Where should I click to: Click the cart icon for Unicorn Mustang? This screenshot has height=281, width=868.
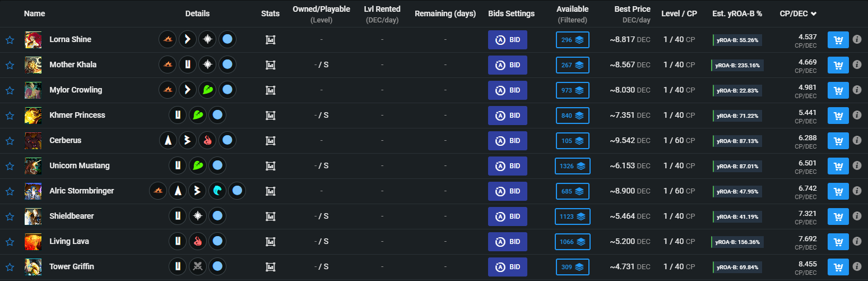[838, 166]
